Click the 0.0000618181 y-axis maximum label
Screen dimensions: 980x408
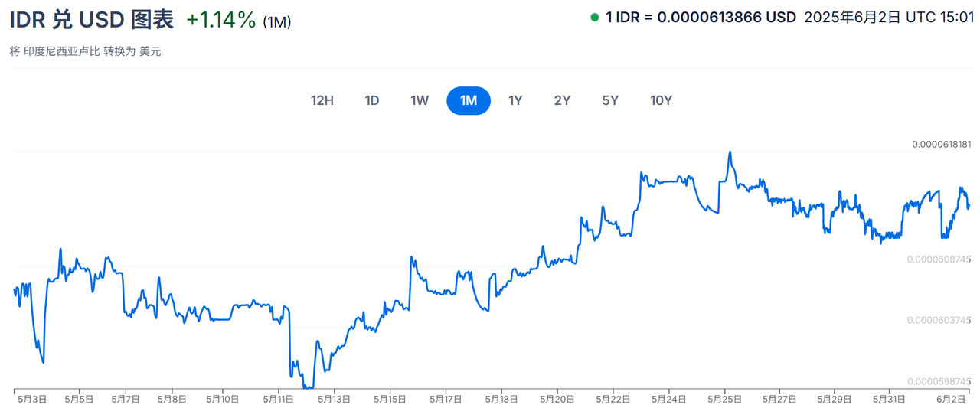(x=940, y=144)
